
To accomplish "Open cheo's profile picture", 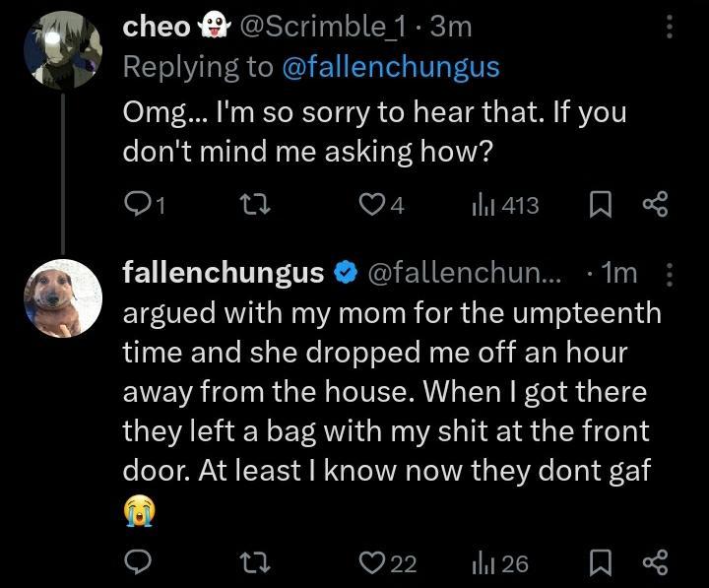I will [x=62, y=46].
